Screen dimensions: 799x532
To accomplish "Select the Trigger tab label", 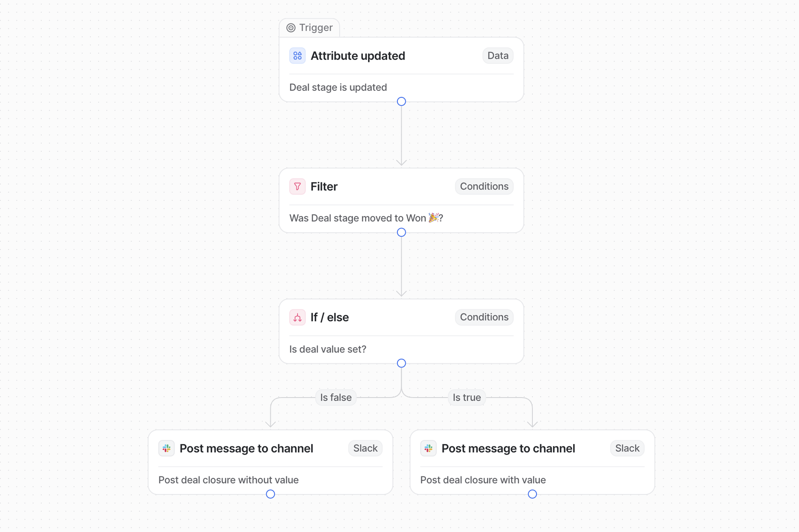I will (x=315, y=28).
